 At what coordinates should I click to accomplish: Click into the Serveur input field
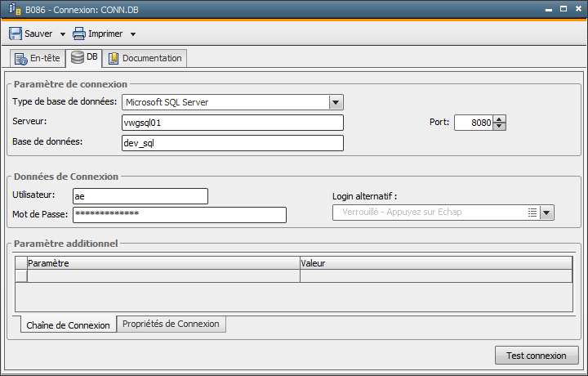[233, 123]
